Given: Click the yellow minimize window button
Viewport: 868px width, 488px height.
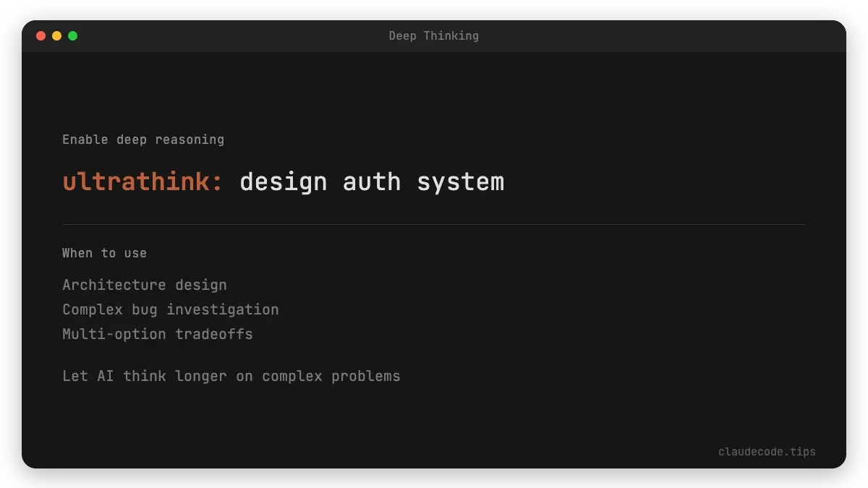Looking at the screenshot, I should 56,36.
